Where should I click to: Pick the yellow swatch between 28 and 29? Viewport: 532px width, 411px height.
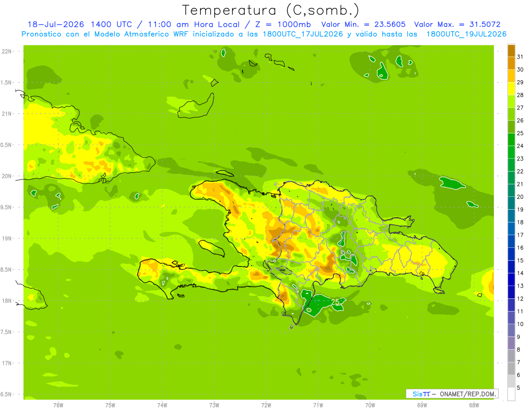511,89
